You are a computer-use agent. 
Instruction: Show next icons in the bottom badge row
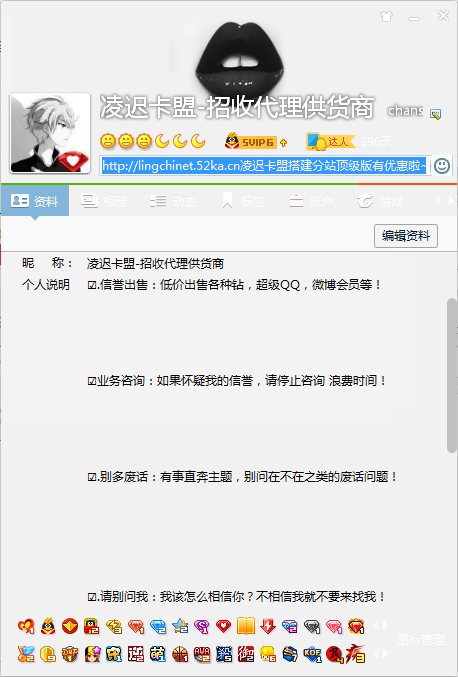[385, 653]
